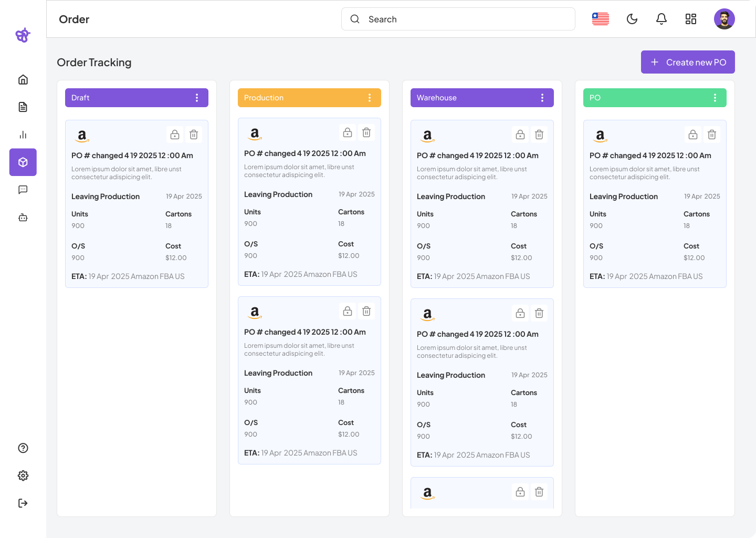Delete the first Production card

pos(366,133)
